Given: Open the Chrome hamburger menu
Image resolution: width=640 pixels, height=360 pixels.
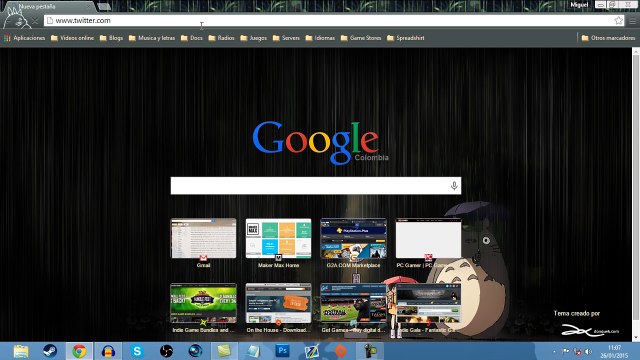Looking at the screenshot, I should pos(632,21).
